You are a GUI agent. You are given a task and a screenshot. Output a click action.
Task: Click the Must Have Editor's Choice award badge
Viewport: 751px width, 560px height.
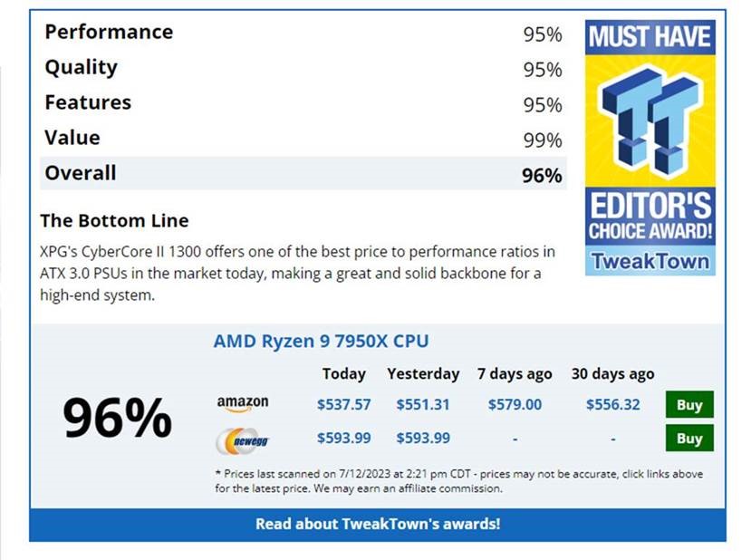coord(650,148)
